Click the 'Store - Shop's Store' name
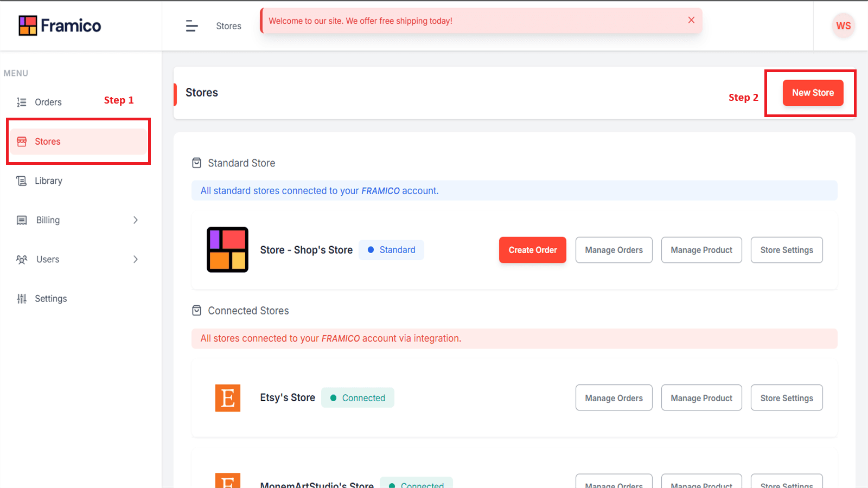The height and width of the screenshot is (488, 868). pyautogui.click(x=306, y=250)
